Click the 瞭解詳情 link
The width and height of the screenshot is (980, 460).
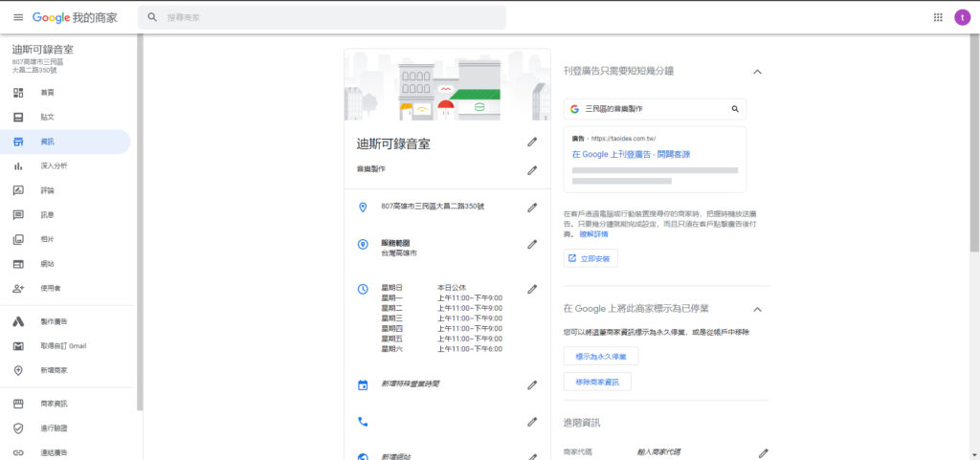click(593, 234)
